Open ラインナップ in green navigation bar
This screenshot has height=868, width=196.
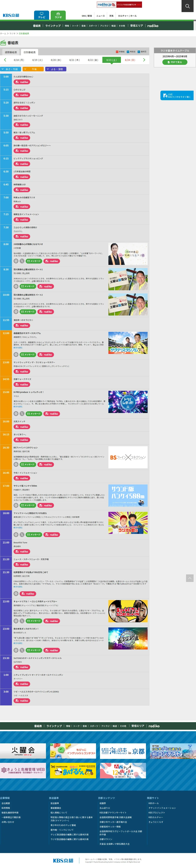tap(53, 26)
